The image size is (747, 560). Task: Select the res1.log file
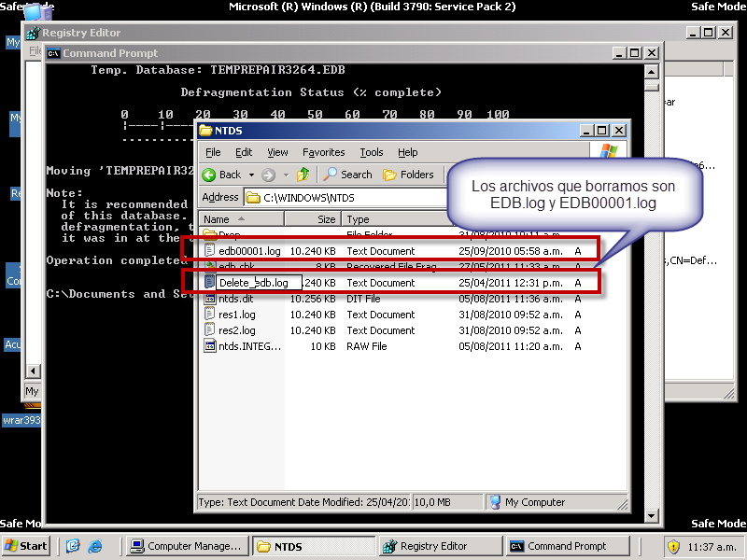click(236, 315)
